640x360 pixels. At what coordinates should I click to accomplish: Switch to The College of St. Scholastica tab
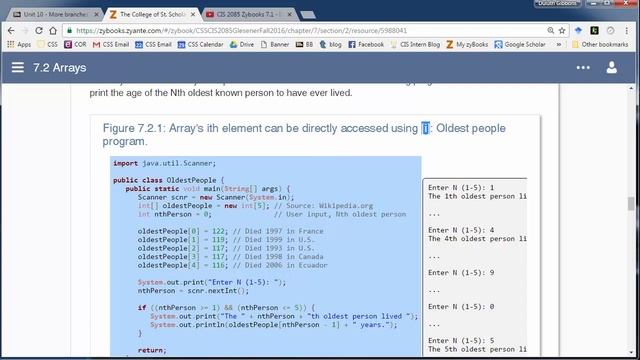(x=152, y=14)
